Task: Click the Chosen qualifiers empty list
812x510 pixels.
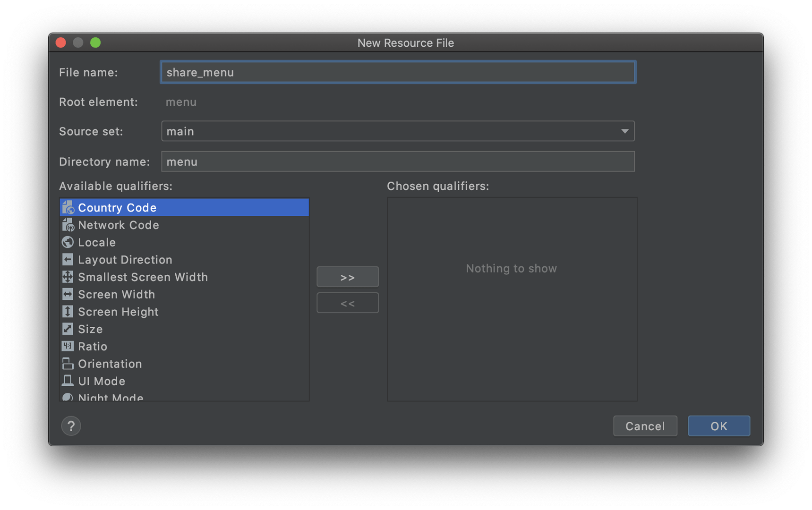Action: [512, 299]
